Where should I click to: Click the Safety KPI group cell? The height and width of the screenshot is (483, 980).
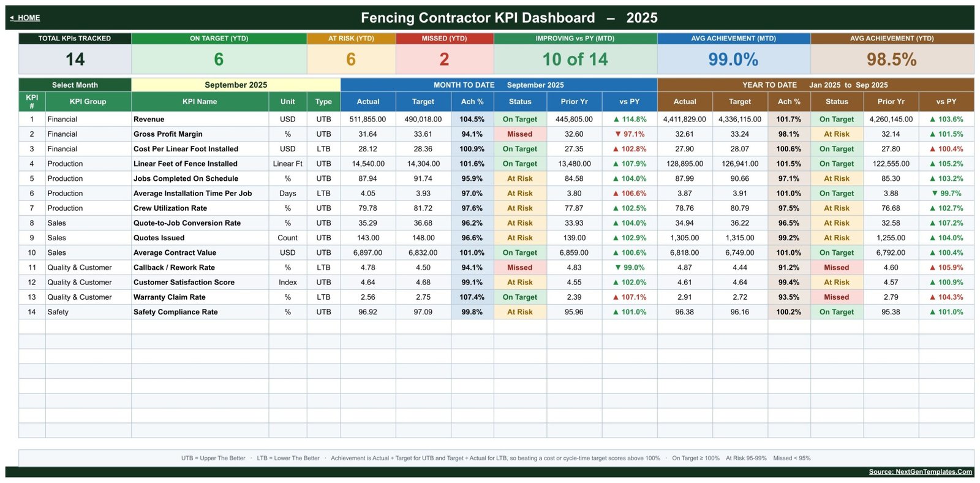coord(88,312)
